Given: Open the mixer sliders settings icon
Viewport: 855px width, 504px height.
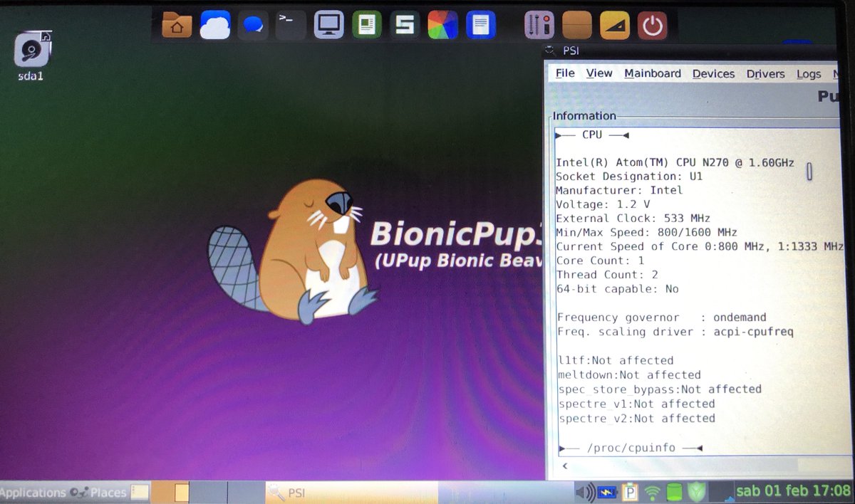Looking at the screenshot, I should click(x=539, y=26).
